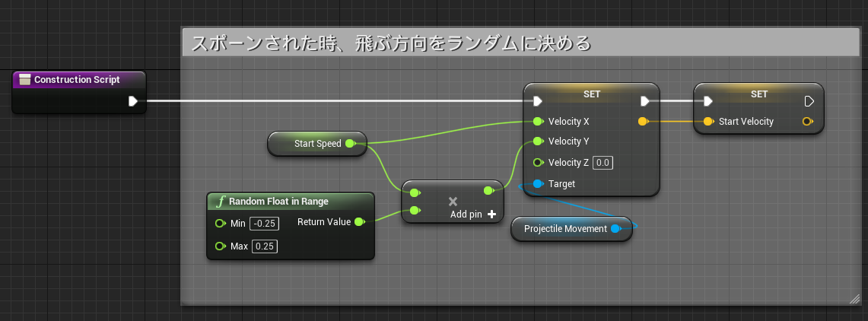Click first SET node execution output pin
Image resolution: width=868 pixels, height=321 pixels.
(x=645, y=100)
